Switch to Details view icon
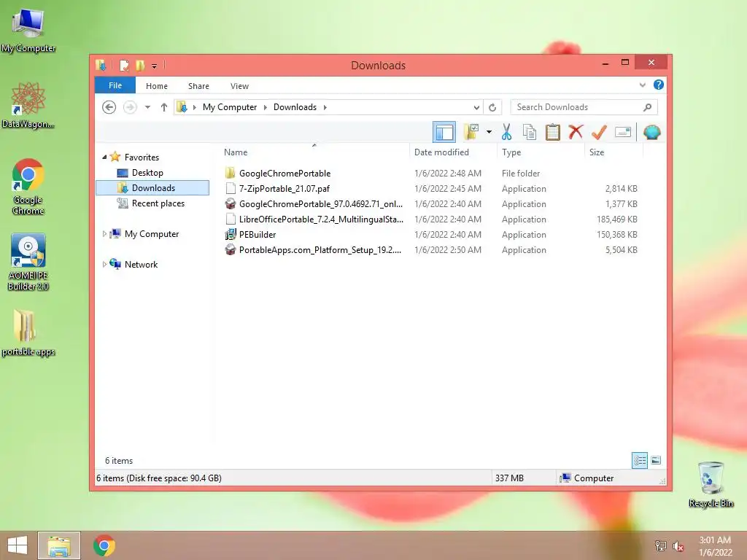The image size is (747, 560). coord(640,460)
